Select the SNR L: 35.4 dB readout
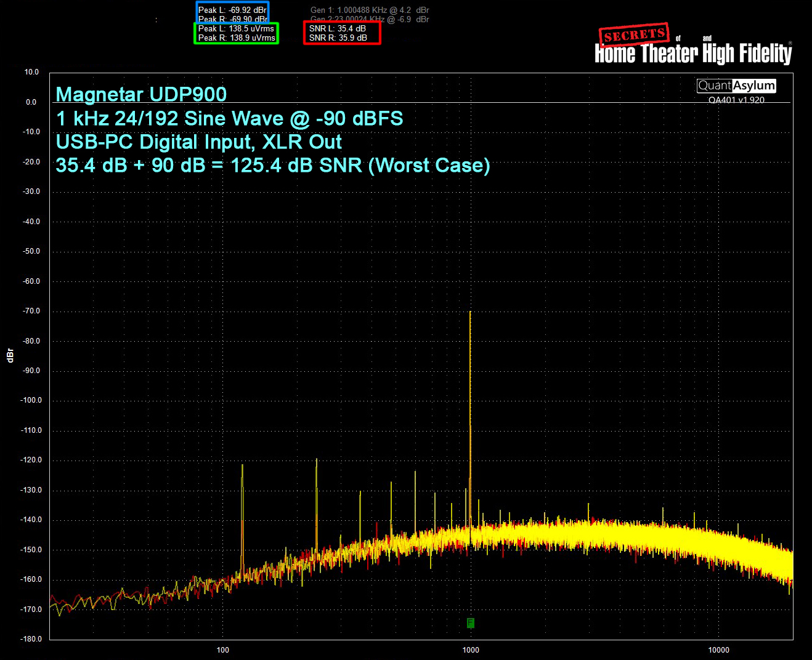The width and height of the screenshot is (812, 660). point(338,28)
